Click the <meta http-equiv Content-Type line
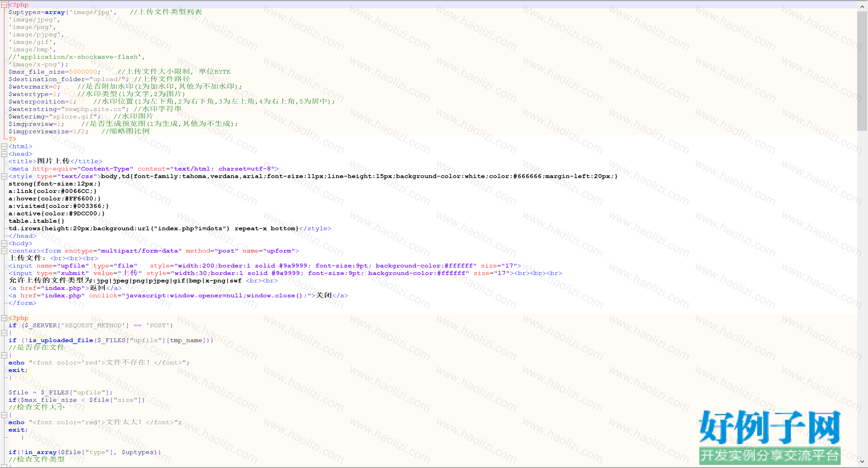The image size is (868, 468). [144, 169]
